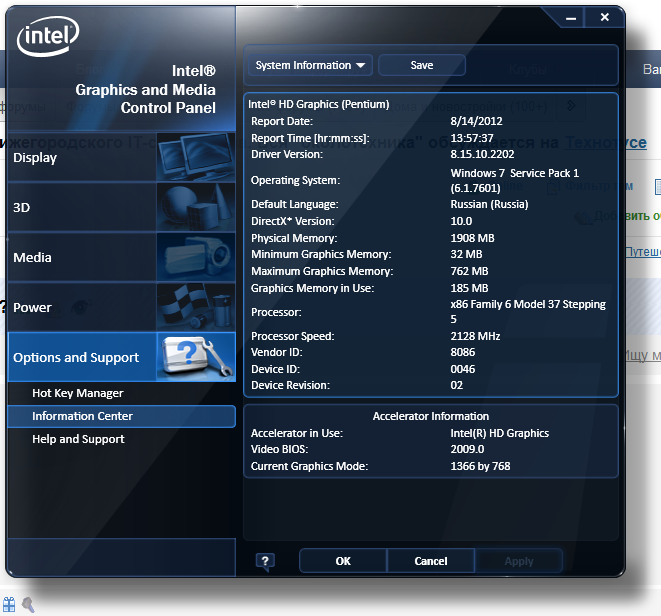The image size is (661, 616).
Task: Minimize the Intel control panel window
Action: [571, 18]
